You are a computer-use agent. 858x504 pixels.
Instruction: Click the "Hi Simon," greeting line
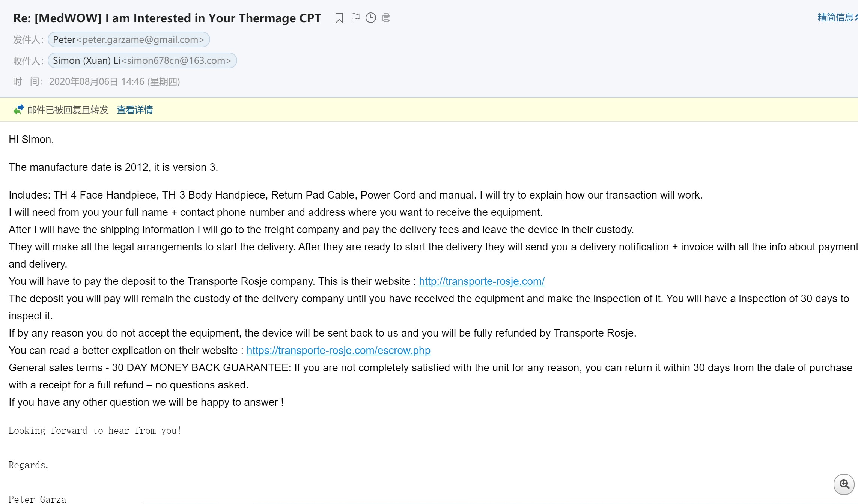click(x=31, y=140)
